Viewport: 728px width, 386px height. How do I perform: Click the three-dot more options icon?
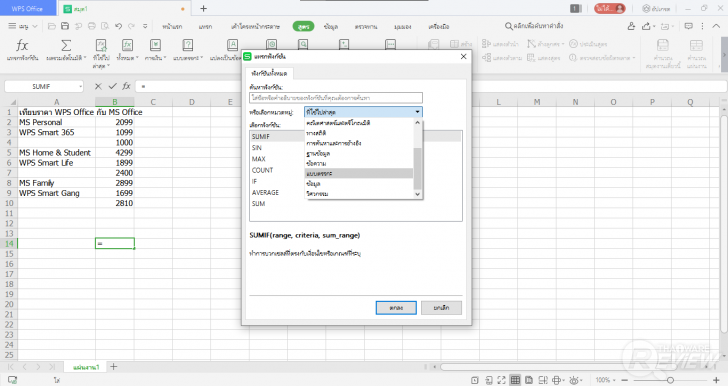pos(702,26)
